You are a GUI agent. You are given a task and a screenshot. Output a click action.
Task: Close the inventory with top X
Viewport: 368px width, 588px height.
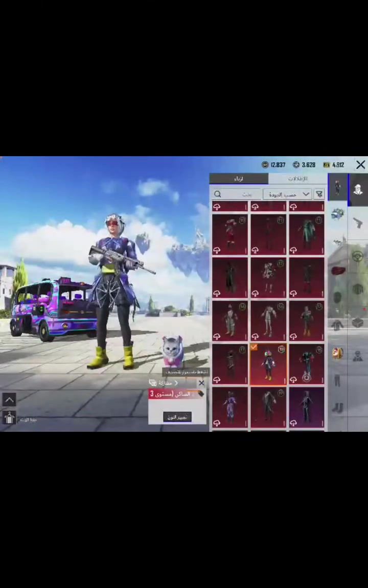(x=360, y=165)
